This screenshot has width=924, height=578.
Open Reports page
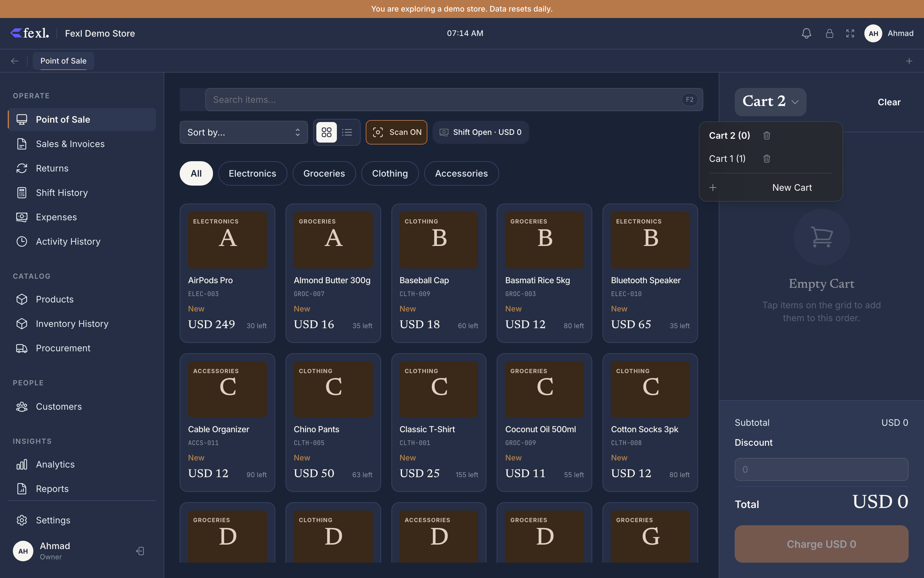tap(82, 488)
